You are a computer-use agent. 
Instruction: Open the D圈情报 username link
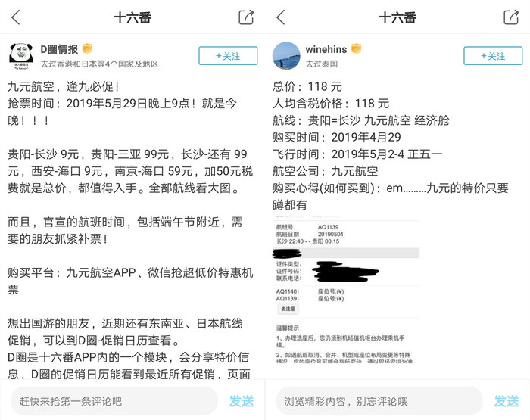pos(59,49)
